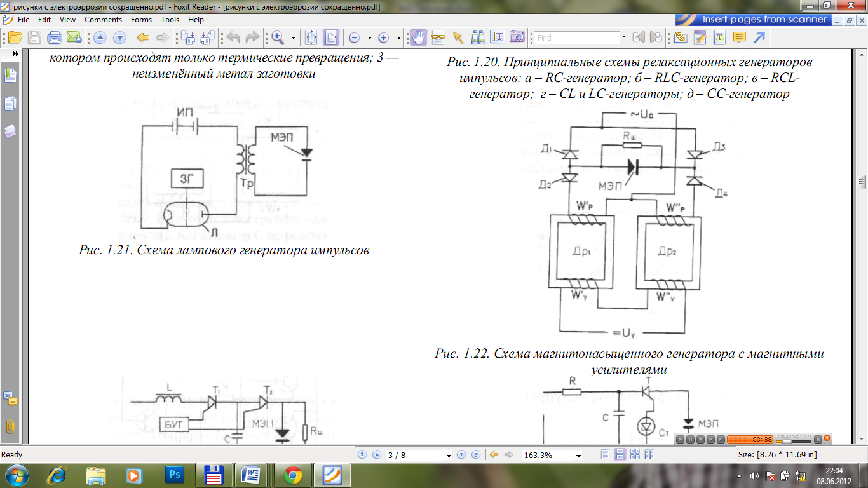Switch to Continuous page layout
The width and height of the screenshot is (868, 488).
pos(620,455)
